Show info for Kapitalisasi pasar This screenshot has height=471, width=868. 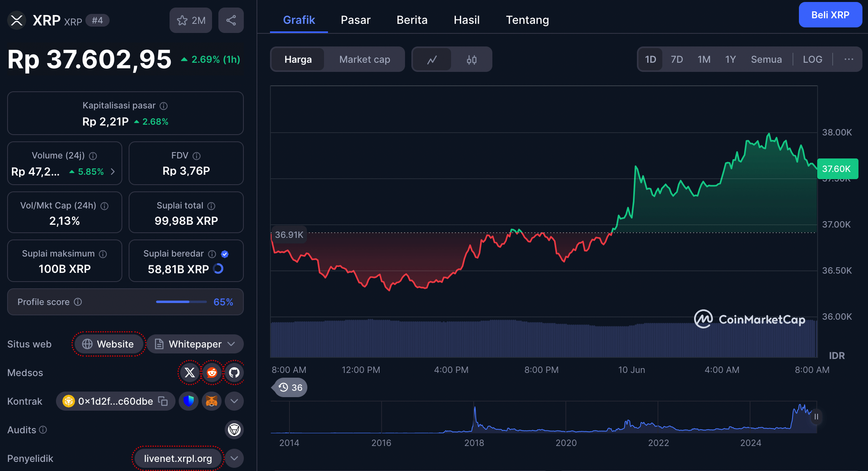(x=164, y=106)
